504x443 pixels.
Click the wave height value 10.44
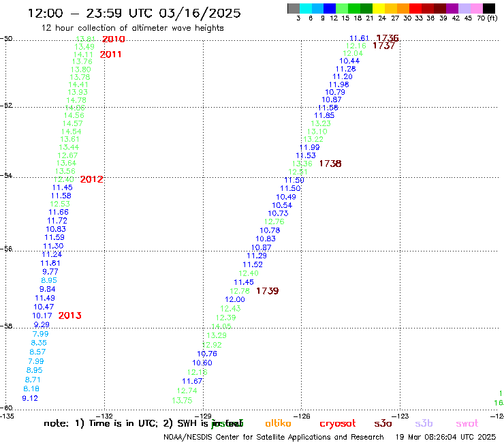coord(349,61)
